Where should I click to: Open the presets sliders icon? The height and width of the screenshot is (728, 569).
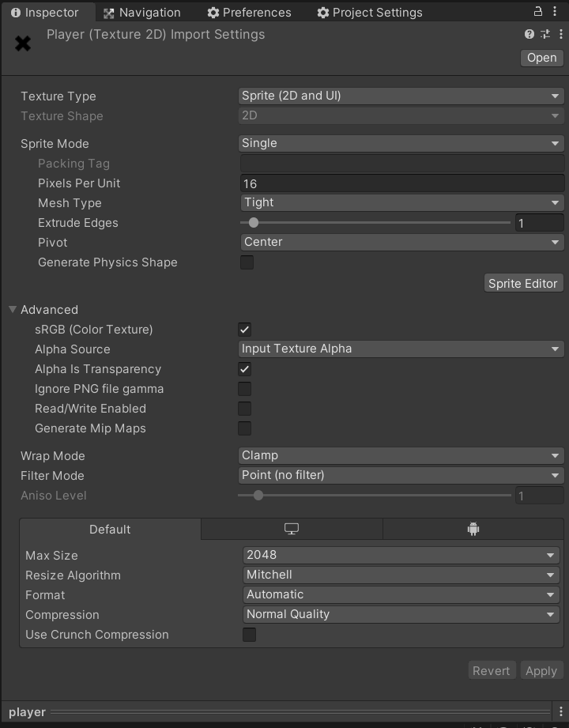coord(545,34)
